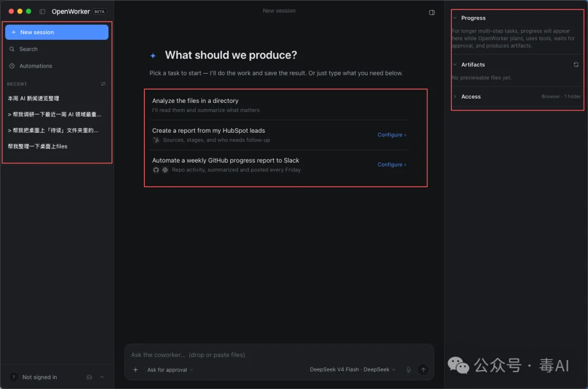The image size is (588, 389).
Task: Click the plus attach icon in composer
Action: pos(136,369)
